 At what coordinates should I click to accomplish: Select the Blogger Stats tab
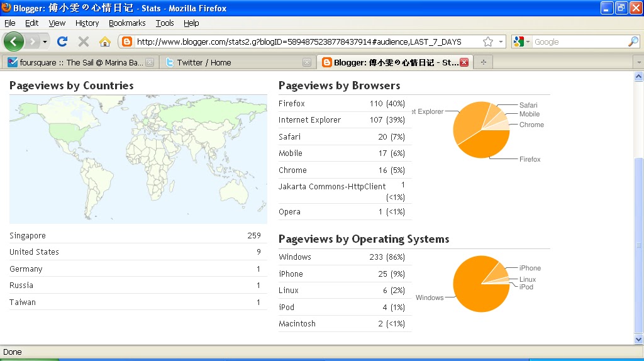tap(396, 62)
